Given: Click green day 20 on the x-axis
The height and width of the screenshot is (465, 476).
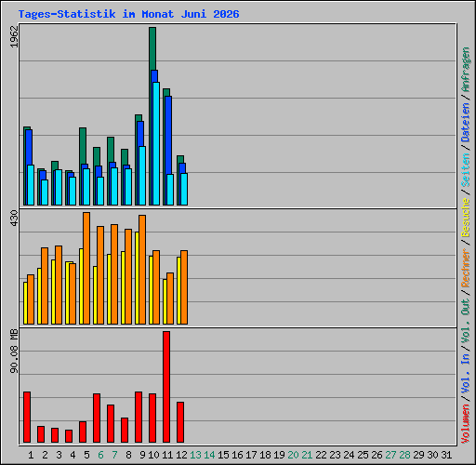Looking at the screenshot, I should (x=293, y=455).
